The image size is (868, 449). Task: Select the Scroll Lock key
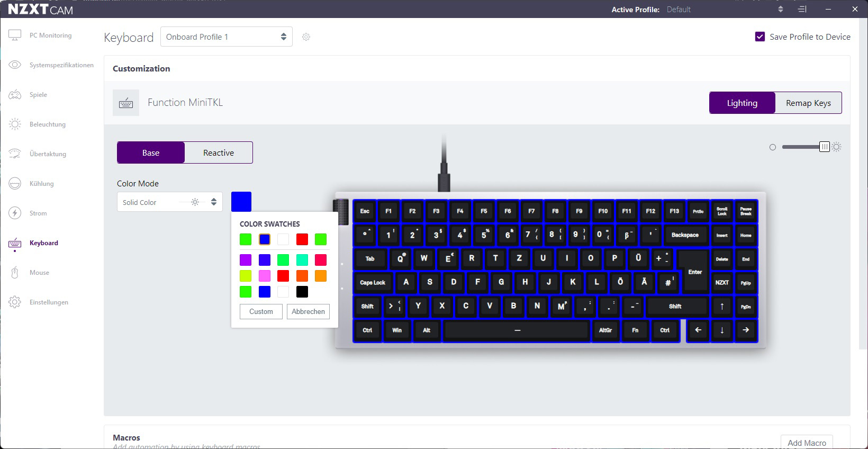[722, 211]
